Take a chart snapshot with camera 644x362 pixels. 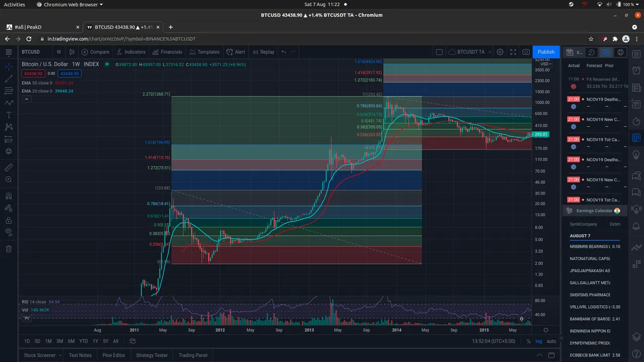[526, 52]
